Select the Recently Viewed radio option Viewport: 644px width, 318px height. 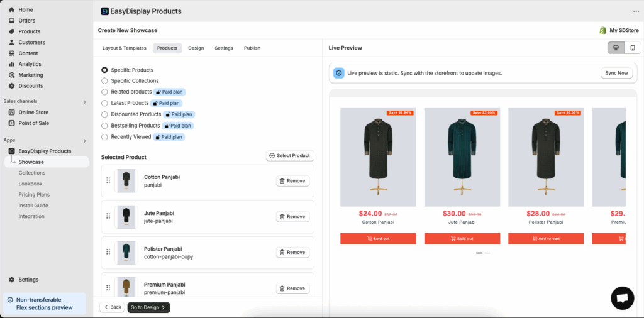[x=104, y=137]
